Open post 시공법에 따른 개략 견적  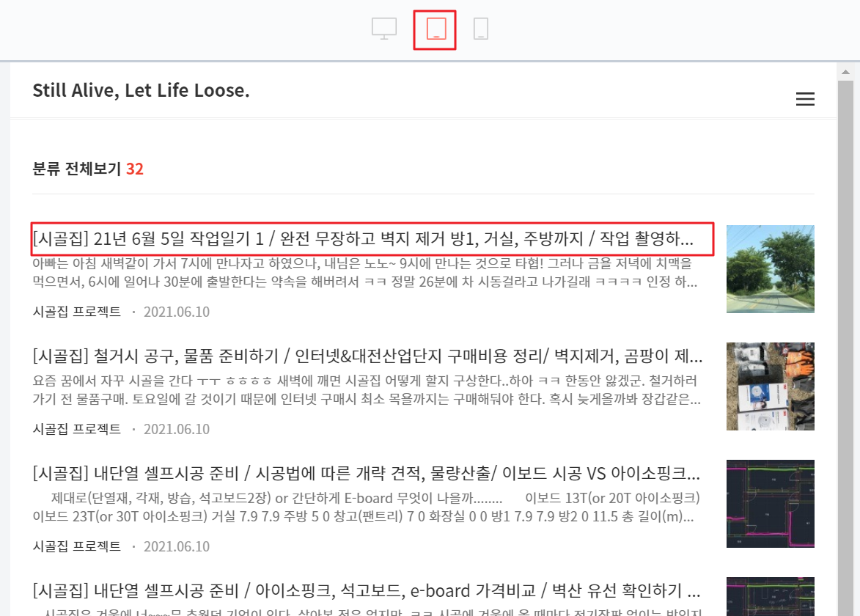tap(367, 474)
